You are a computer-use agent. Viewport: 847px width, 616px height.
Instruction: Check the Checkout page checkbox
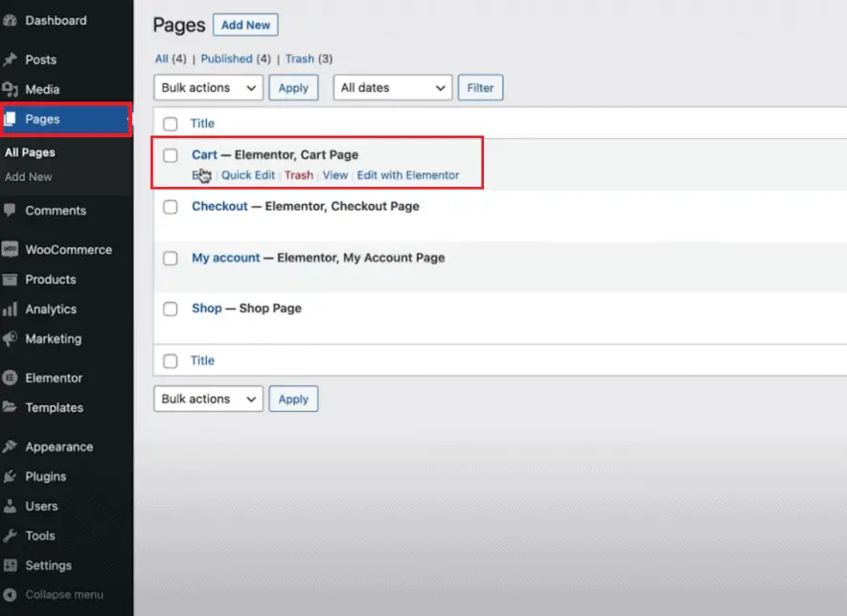171,207
